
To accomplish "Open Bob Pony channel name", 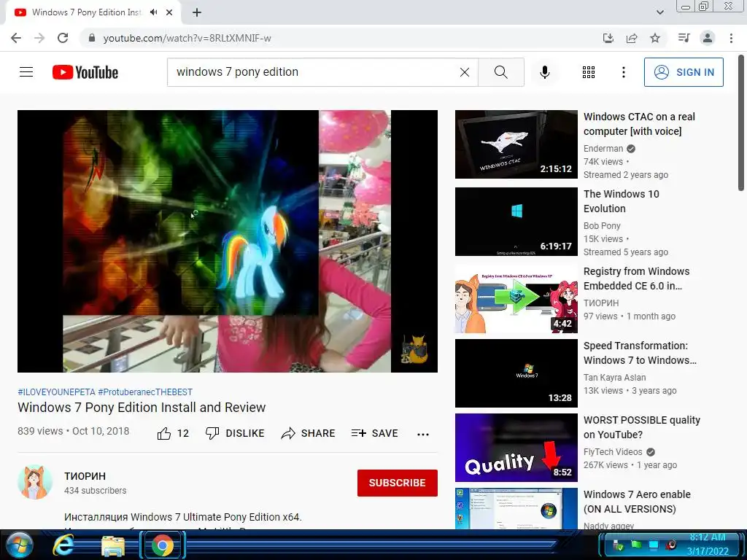I will pyautogui.click(x=602, y=226).
